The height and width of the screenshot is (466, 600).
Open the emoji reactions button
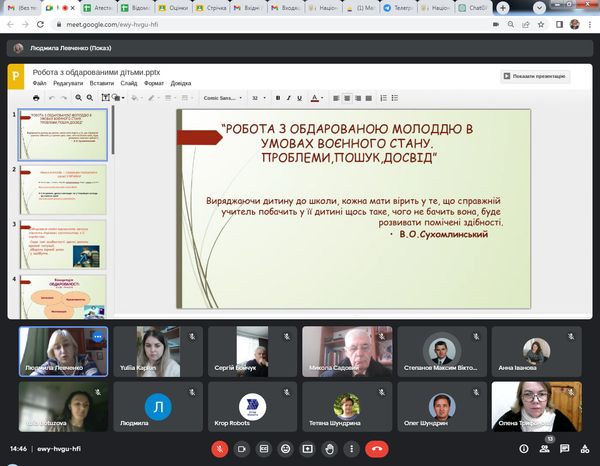[x=286, y=449]
